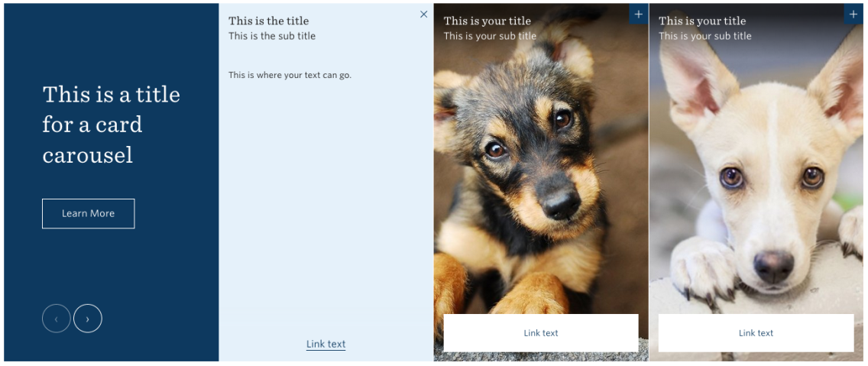Screen dimensions: 868x366
Task: Select 'This is where your text can go.'
Action: pos(290,75)
